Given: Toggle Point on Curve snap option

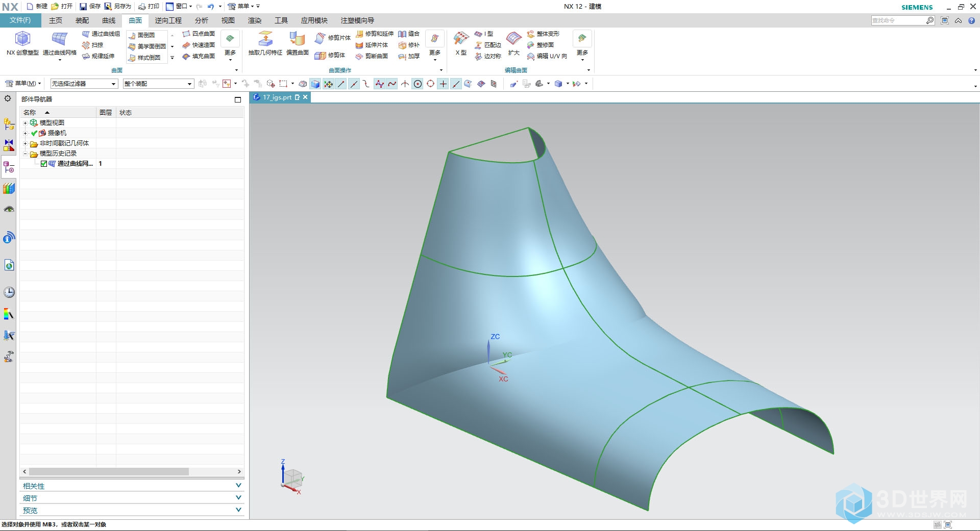Looking at the screenshot, I should (456, 84).
